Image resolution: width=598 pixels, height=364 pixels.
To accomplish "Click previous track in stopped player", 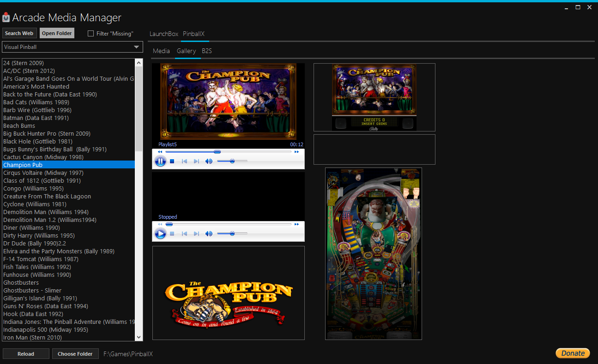I will coord(184,233).
